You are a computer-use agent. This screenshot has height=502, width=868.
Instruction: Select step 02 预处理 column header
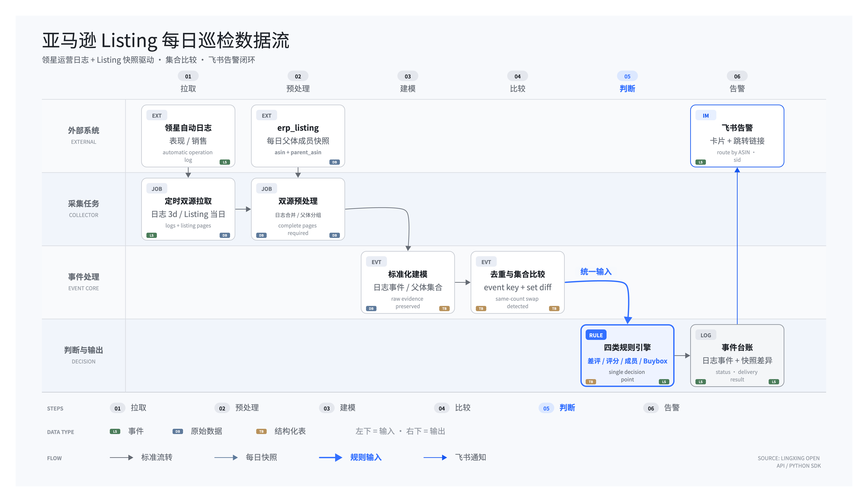298,82
